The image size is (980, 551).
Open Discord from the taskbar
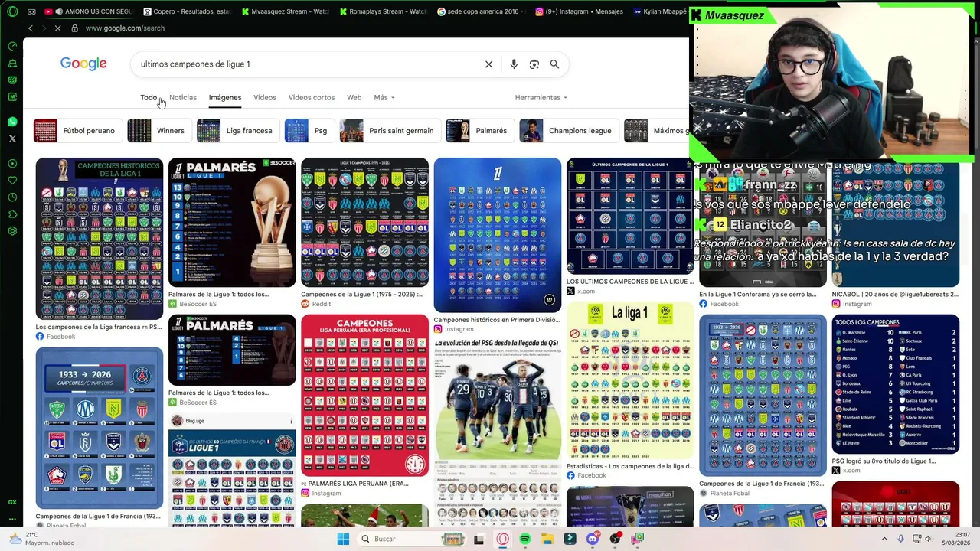point(593,539)
